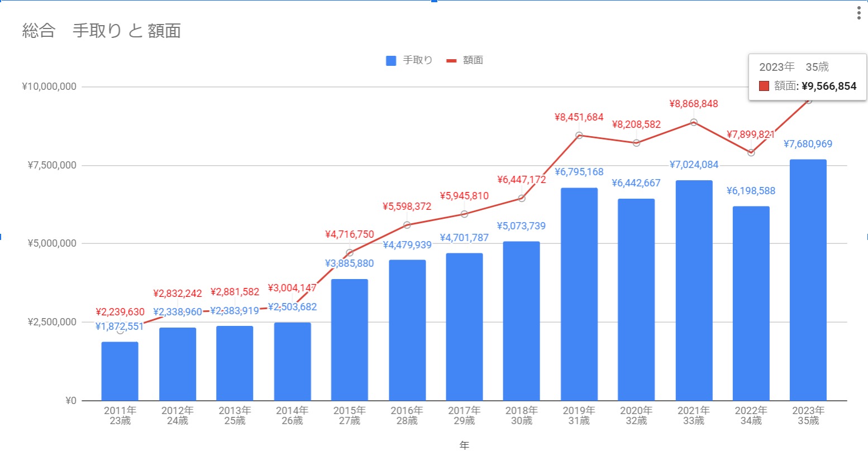This screenshot has width=868, height=471.
Task: Click the 2021年 line point under ¥8,868,848
Action: (694, 122)
